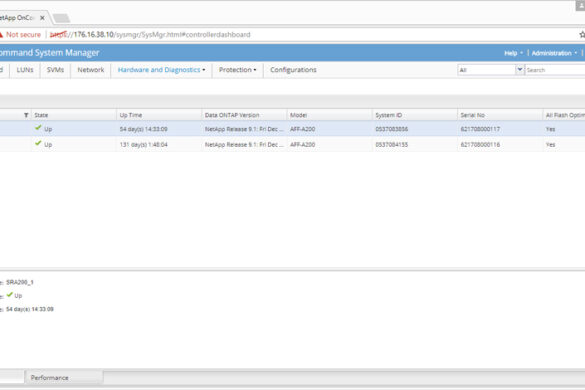Go to the SVMs tab
Image resolution: width=585 pixels, height=390 pixels.
click(55, 70)
